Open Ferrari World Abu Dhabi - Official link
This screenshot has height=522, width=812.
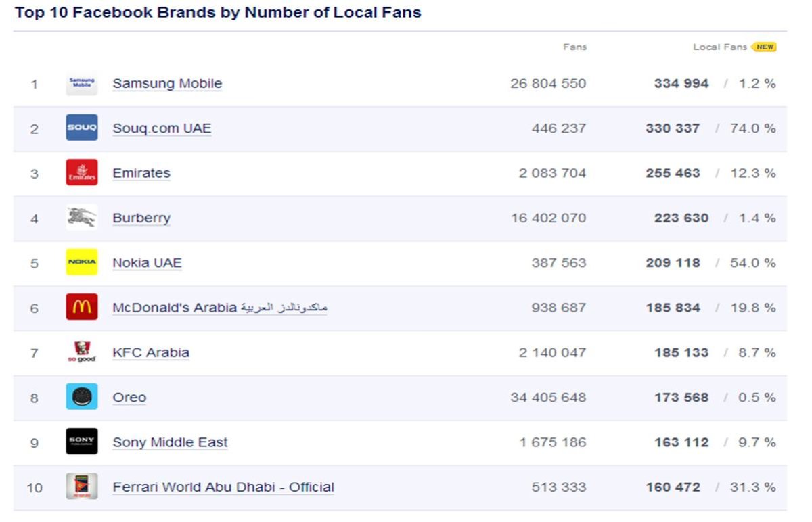pos(223,487)
